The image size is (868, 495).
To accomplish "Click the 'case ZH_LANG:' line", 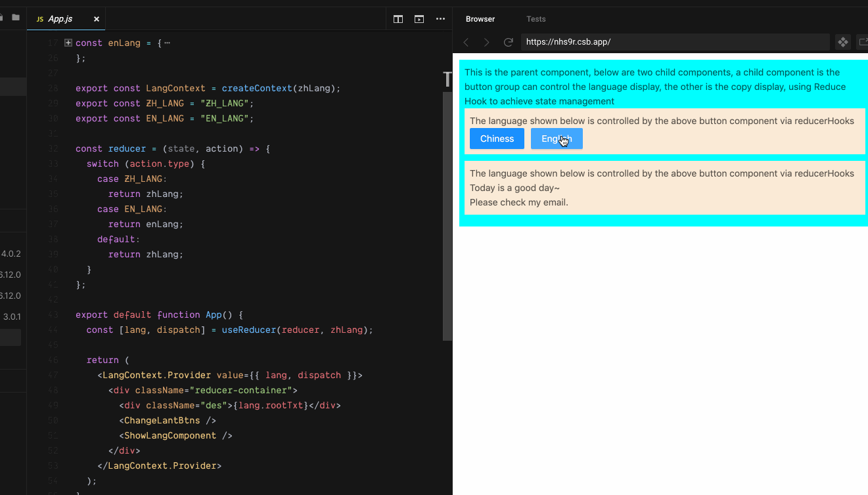I will point(132,179).
